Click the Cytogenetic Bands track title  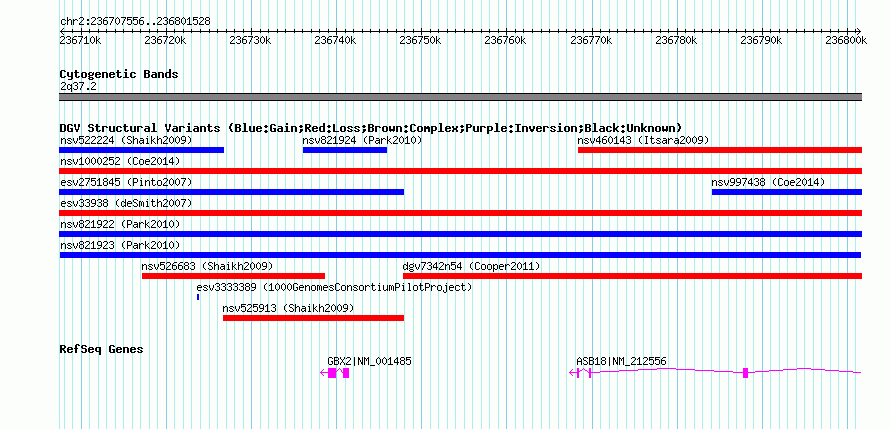119,74
